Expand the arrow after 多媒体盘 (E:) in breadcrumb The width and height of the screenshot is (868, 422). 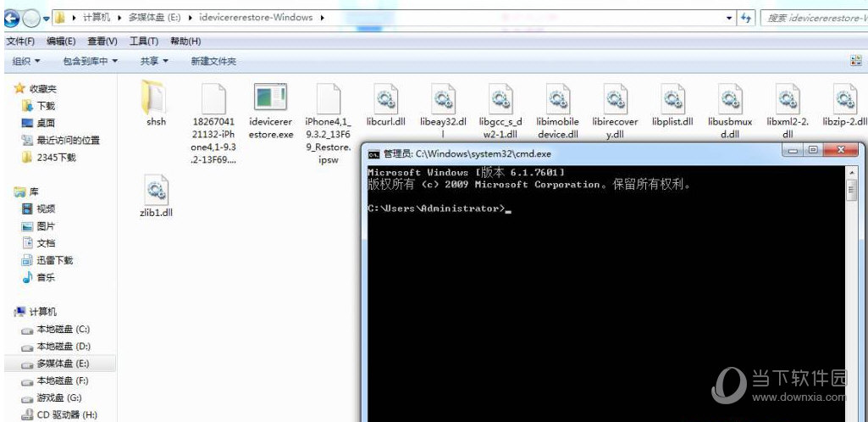[190, 18]
